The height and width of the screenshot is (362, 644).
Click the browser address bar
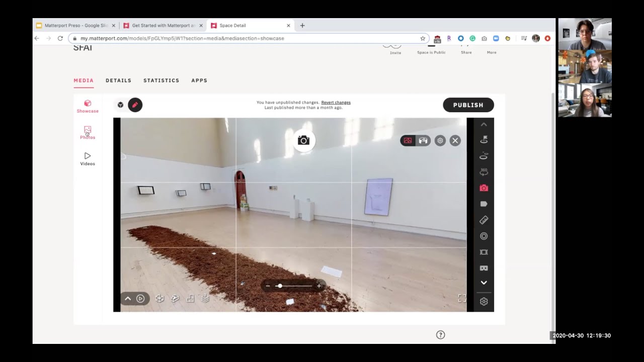coord(249,38)
